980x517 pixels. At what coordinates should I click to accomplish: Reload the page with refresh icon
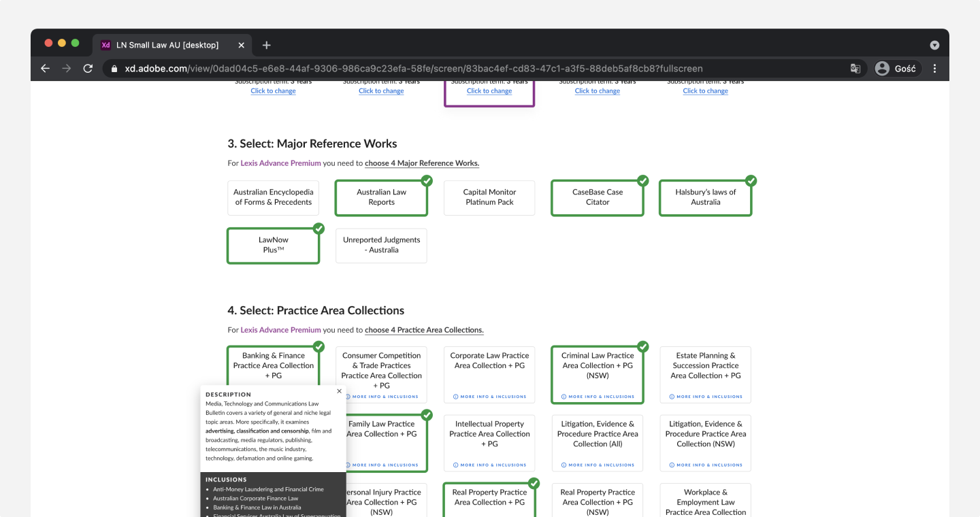click(88, 69)
